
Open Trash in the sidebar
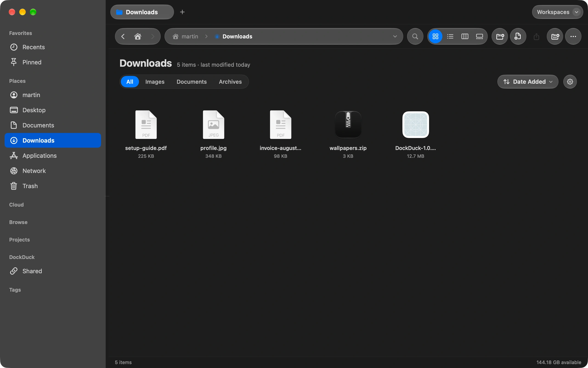pos(53,186)
